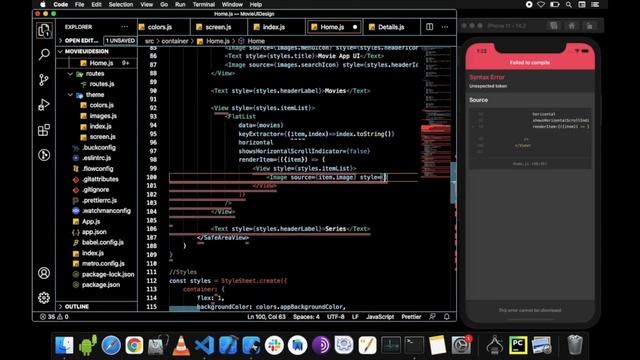Viewport: 640px width, 360px height.
Task: Click the Split Editor icon
Action: click(429, 27)
